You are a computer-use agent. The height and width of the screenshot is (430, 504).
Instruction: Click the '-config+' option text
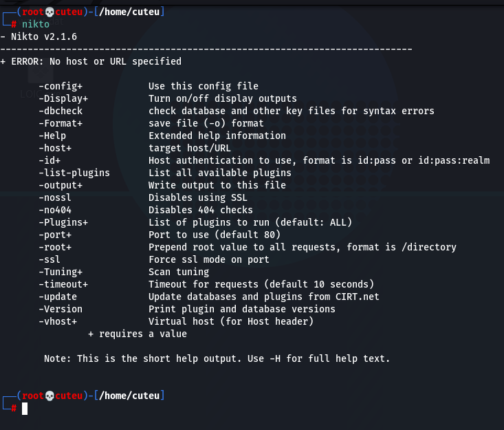tap(61, 86)
